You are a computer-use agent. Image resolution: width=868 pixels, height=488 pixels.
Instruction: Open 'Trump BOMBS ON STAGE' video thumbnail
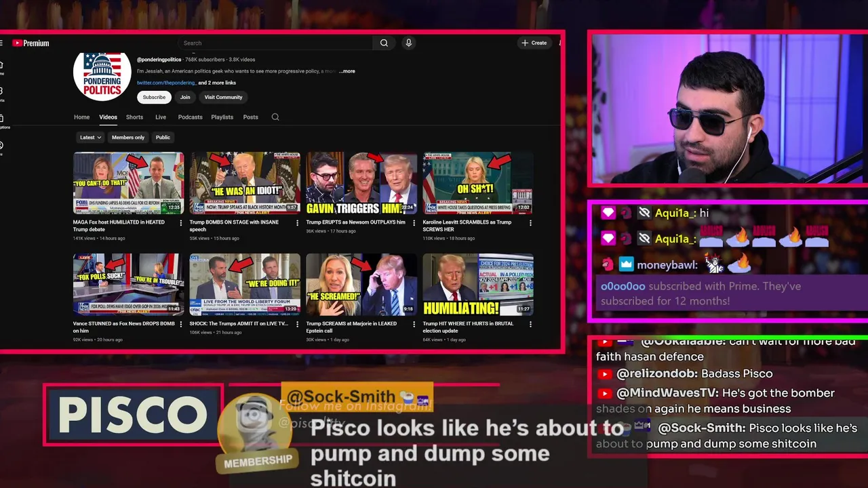245,183
